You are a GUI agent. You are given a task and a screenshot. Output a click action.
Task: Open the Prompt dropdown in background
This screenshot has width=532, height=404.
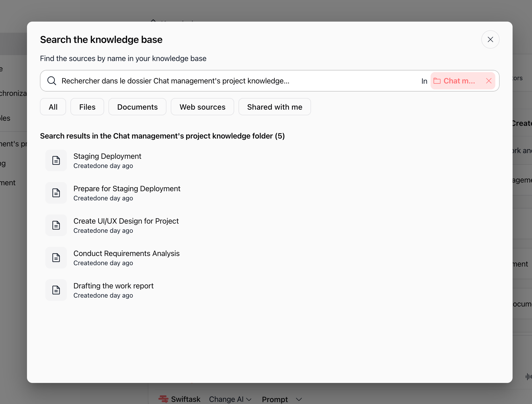[282, 399]
